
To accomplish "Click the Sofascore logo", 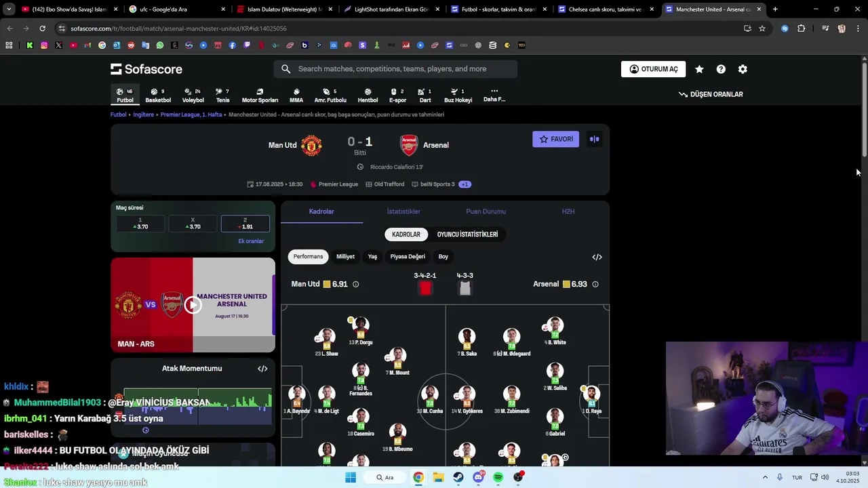I will 146,69.
